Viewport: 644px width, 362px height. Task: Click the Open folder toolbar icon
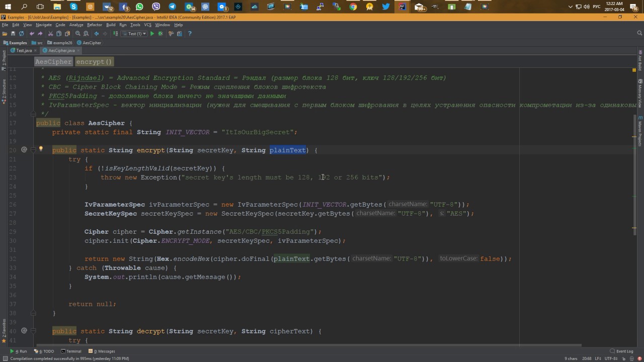[5, 34]
